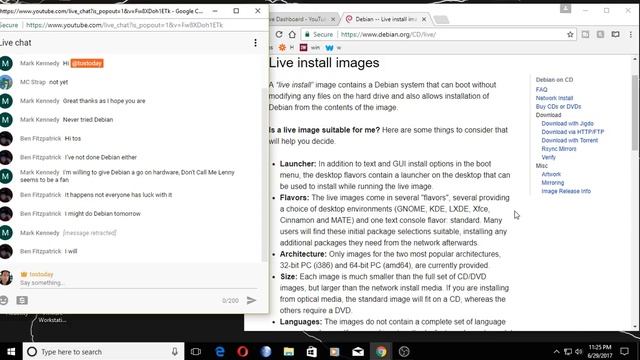
Task: Click the Type here to search box
Action: (x=103, y=351)
